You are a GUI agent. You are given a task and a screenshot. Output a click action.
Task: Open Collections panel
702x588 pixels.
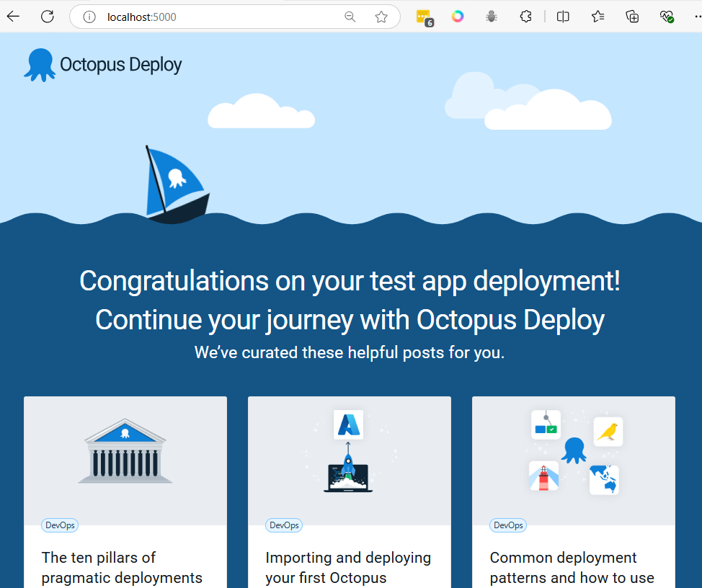click(632, 17)
